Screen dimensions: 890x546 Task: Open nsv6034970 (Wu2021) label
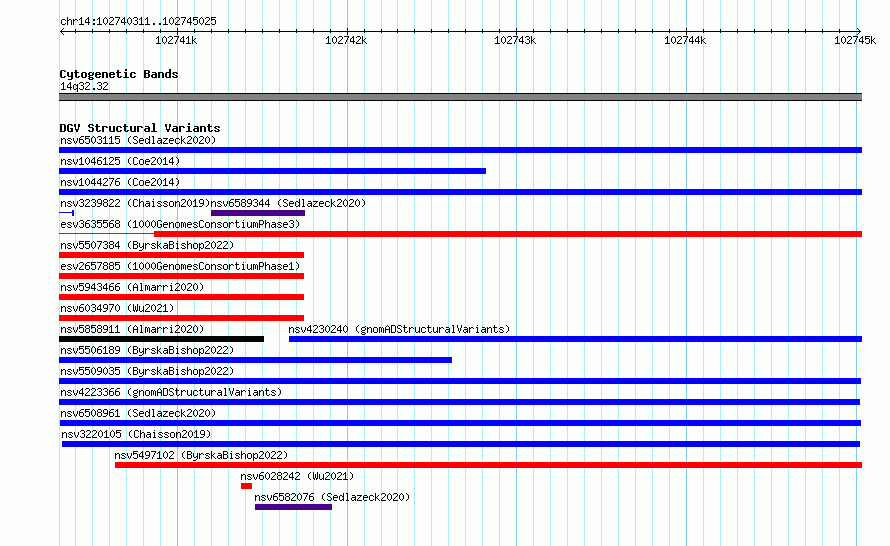point(117,308)
